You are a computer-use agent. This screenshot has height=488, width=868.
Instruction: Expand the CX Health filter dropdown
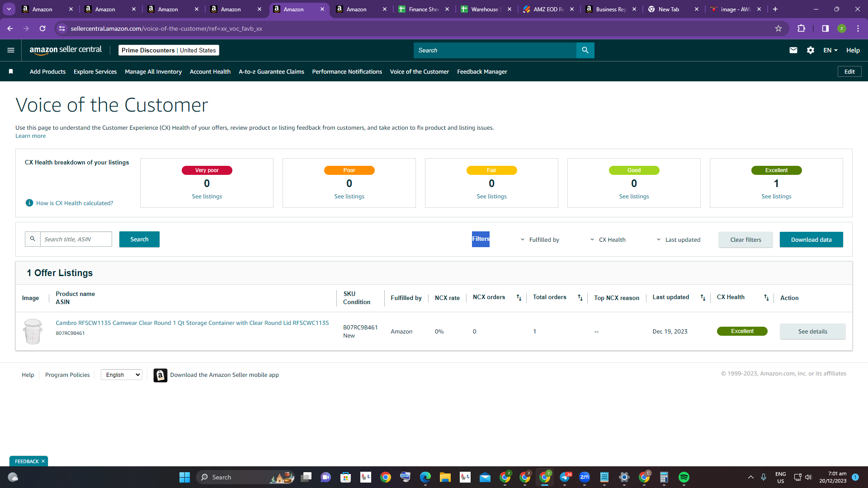click(x=608, y=240)
